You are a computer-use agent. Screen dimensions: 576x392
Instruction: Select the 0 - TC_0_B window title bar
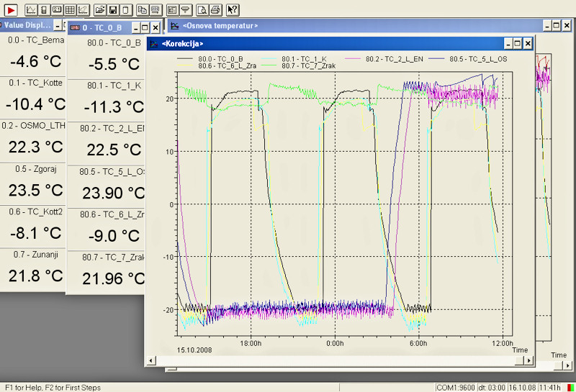click(x=102, y=28)
